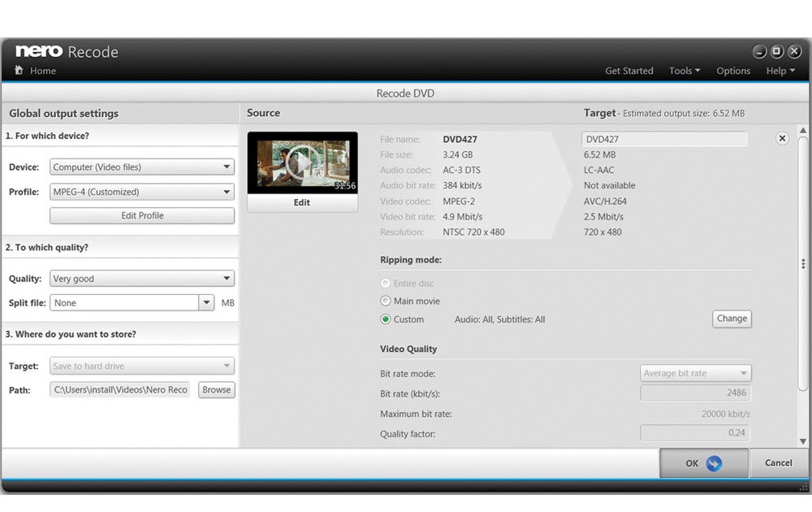
Task: Click Edit under the video thumbnail
Action: (x=302, y=202)
